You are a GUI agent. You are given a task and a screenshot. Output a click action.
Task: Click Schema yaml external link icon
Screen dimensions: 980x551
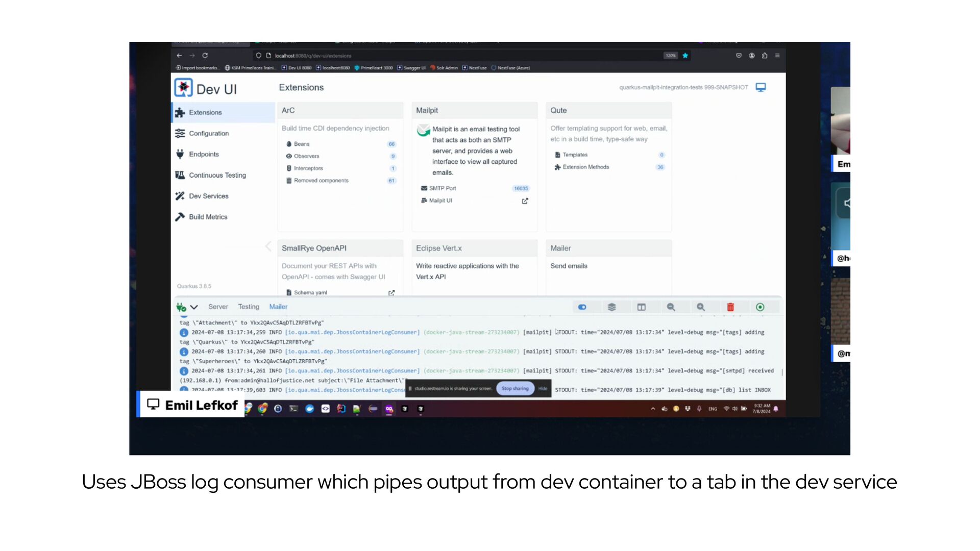point(391,293)
